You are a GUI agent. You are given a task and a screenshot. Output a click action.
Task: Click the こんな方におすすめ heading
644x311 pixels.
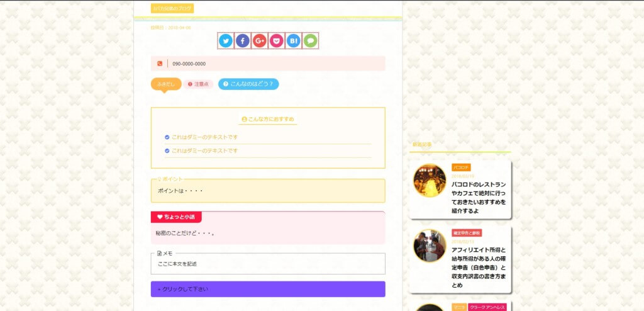[x=268, y=119]
